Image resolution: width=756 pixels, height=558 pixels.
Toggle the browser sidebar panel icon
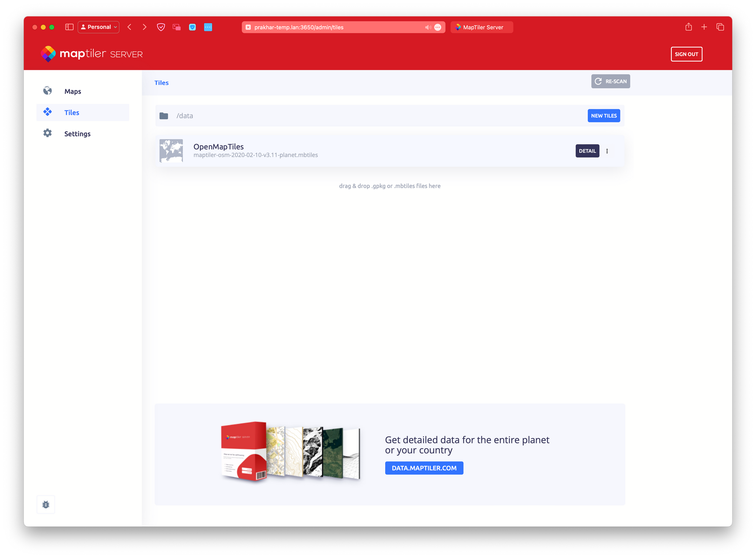coord(69,27)
